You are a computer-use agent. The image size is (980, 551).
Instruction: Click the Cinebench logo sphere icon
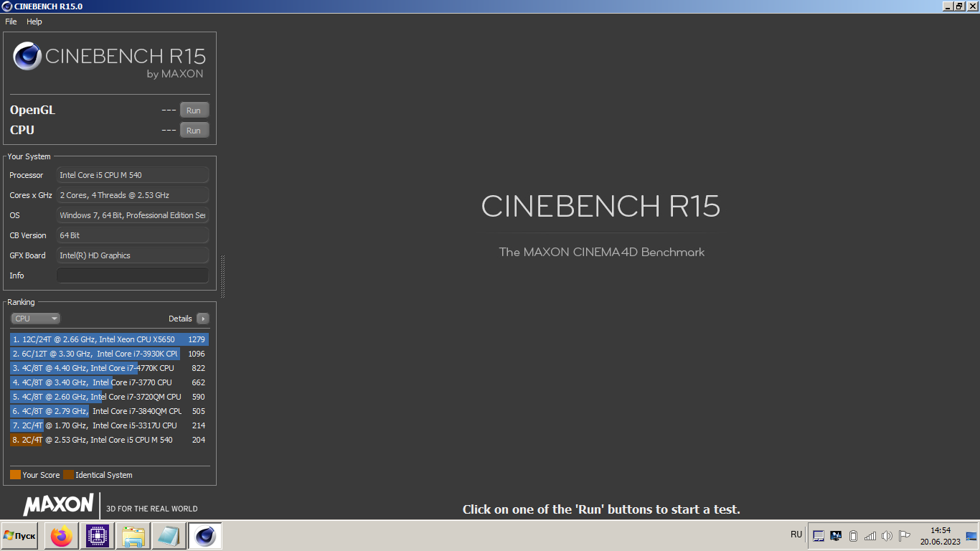[x=27, y=57]
